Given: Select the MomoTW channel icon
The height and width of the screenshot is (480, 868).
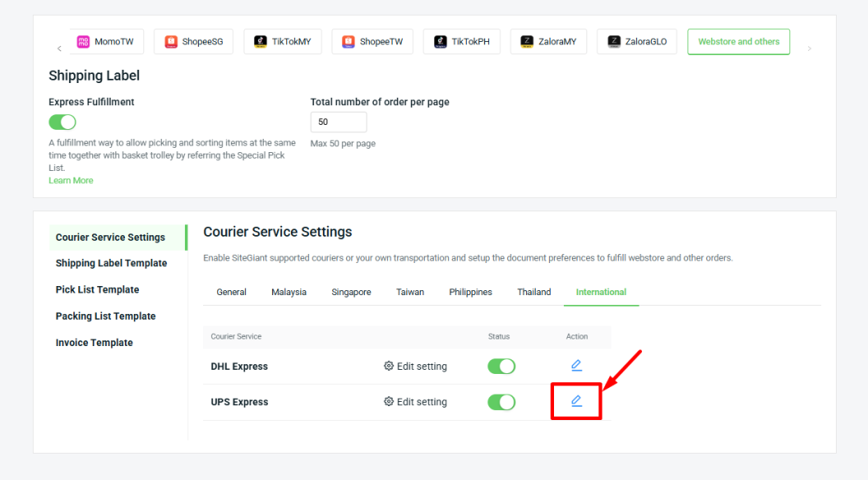Looking at the screenshot, I should 84,42.
